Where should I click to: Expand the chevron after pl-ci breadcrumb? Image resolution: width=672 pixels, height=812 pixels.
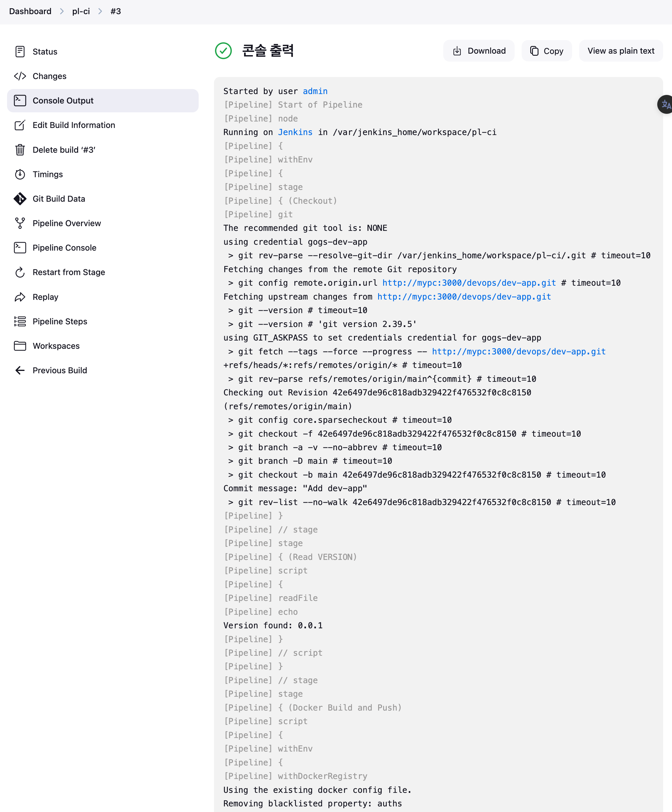click(x=100, y=11)
